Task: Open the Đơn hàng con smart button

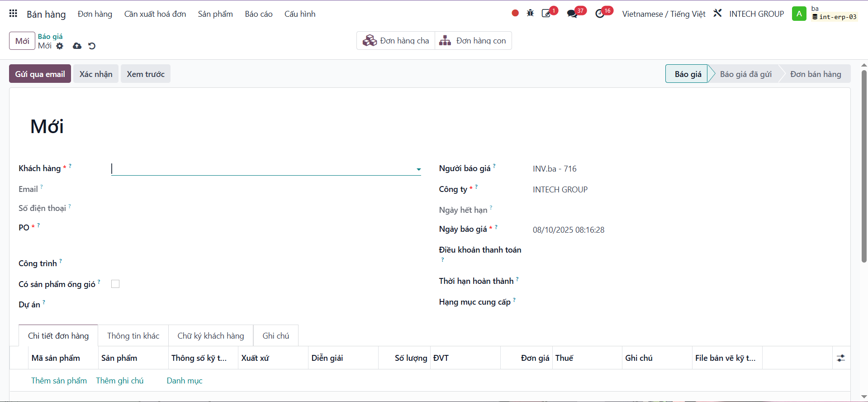Action: (473, 40)
